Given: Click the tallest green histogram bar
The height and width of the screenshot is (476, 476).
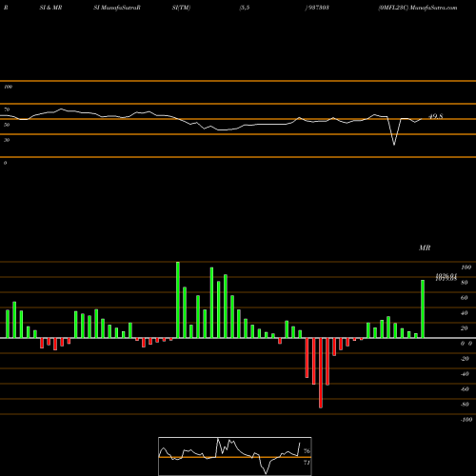Looking at the screenshot, I should [178, 300].
